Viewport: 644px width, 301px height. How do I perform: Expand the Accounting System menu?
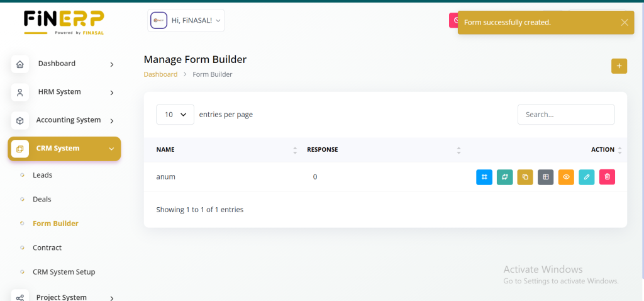(x=64, y=120)
